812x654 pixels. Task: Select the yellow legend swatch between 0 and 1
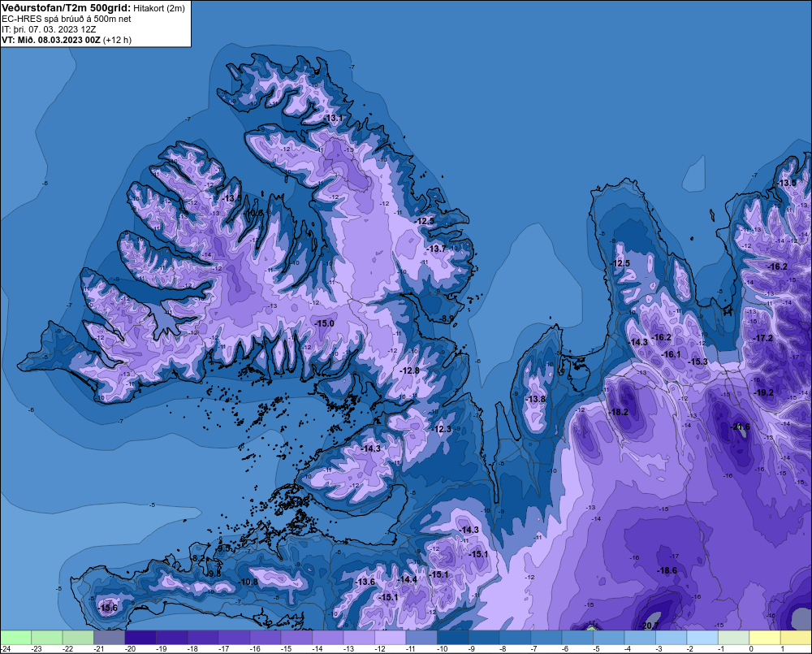tap(765, 638)
